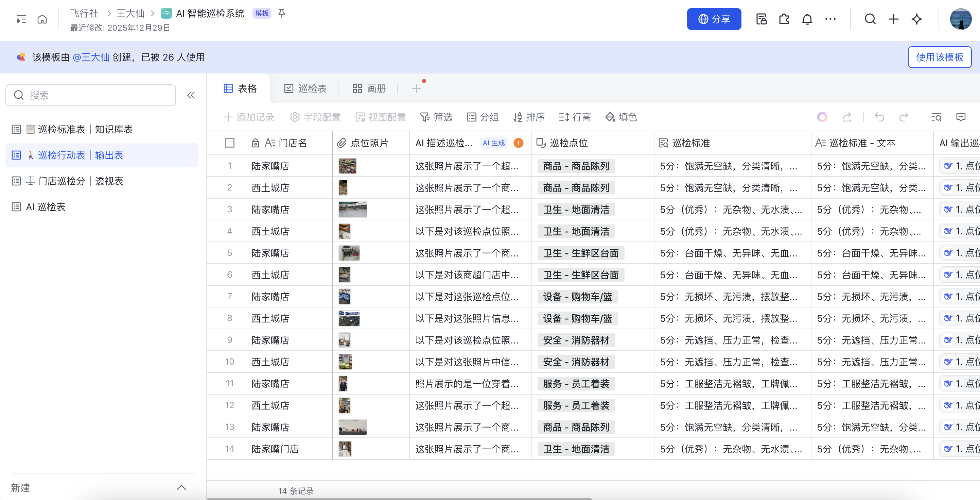Click the 使用该模板 button
Viewport: 980px width, 500px height.
pyautogui.click(x=939, y=57)
